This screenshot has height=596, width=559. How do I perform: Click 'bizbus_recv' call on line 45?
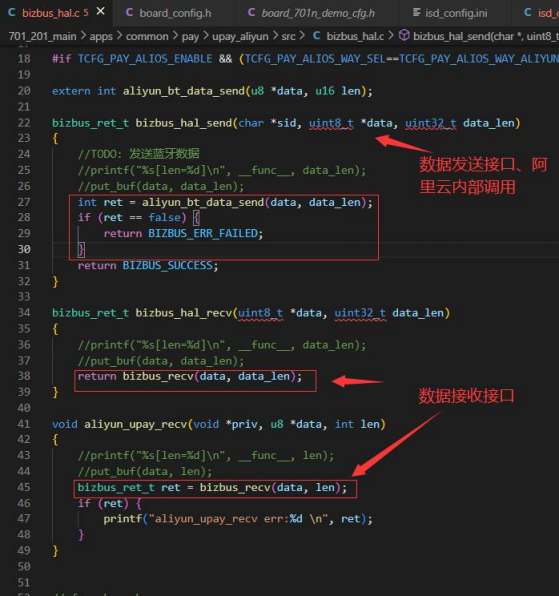[x=235, y=488]
